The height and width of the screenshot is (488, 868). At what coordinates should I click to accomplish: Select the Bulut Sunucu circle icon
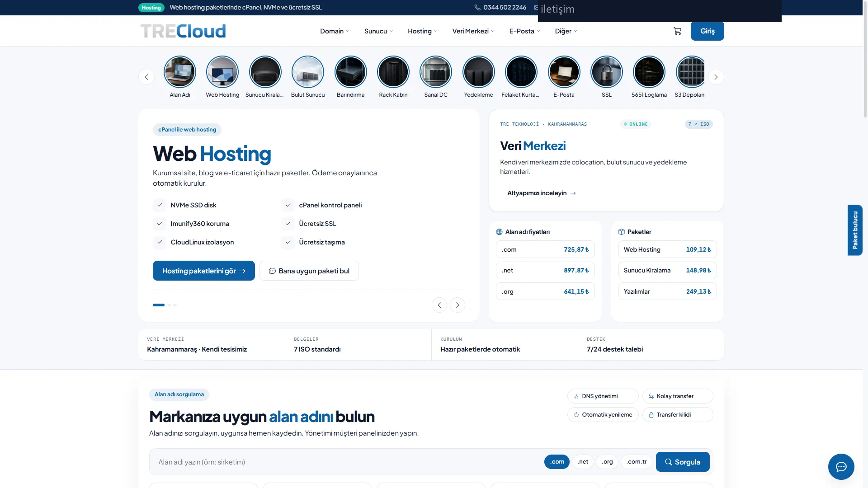(308, 72)
